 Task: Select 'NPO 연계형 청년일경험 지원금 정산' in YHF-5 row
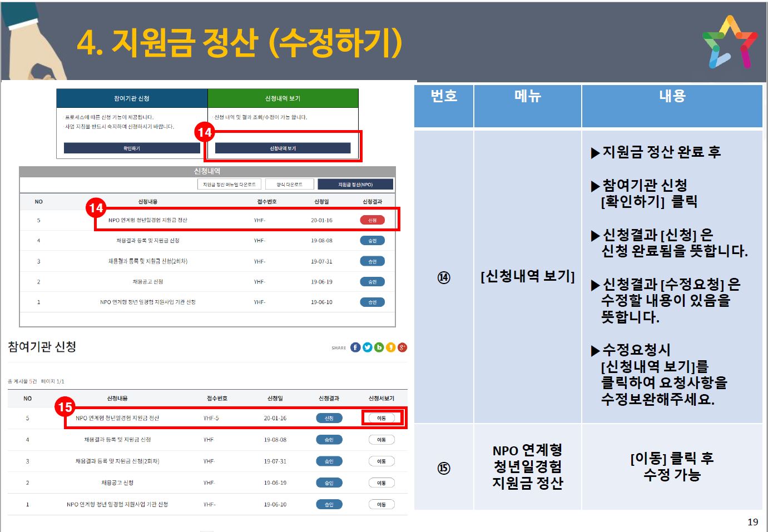(x=117, y=418)
